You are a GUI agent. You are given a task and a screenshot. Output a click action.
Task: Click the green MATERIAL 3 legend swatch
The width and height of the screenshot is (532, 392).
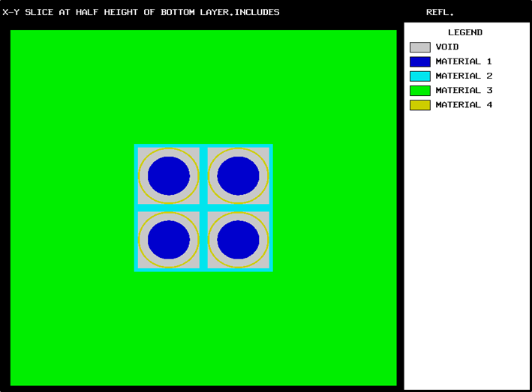click(x=419, y=90)
